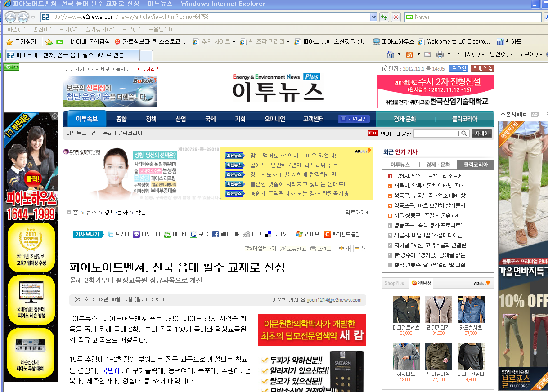
Task: Click the Print icon in command bar
Action: click(440, 54)
